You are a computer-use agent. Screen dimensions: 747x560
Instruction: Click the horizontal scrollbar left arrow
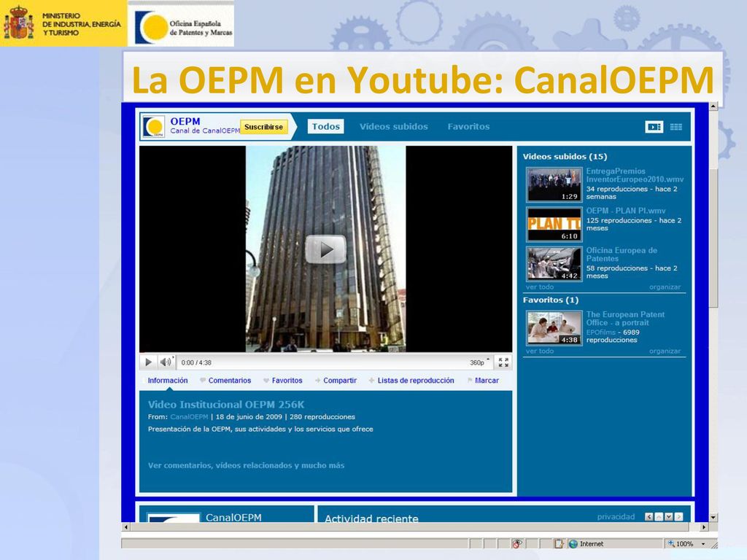(x=125, y=527)
